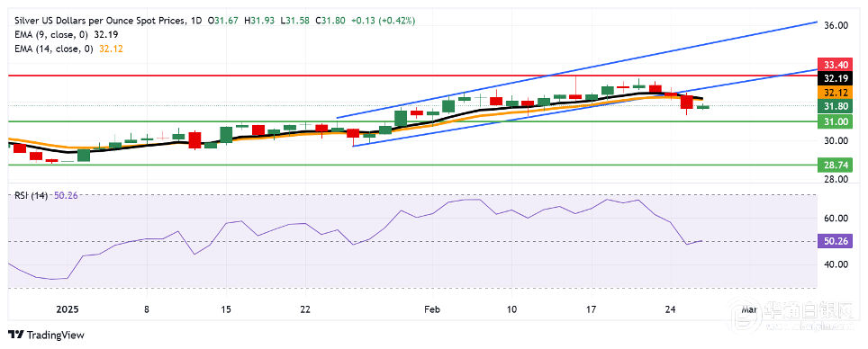Click the 33.40 red price label
Viewport: 868px width, 349px height.
click(837, 64)
